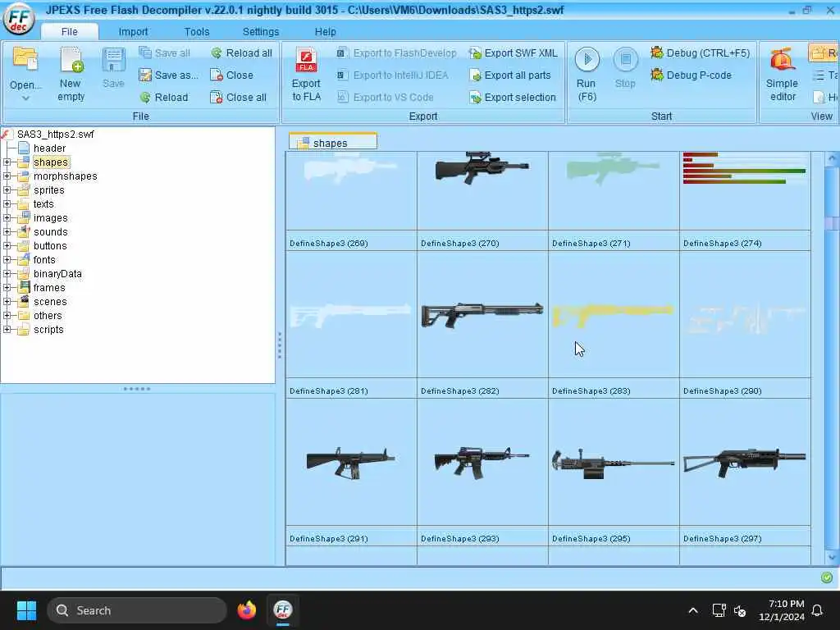Select the others folder
The width and height of the screenshot is (840, 630).
pos(47,315)
